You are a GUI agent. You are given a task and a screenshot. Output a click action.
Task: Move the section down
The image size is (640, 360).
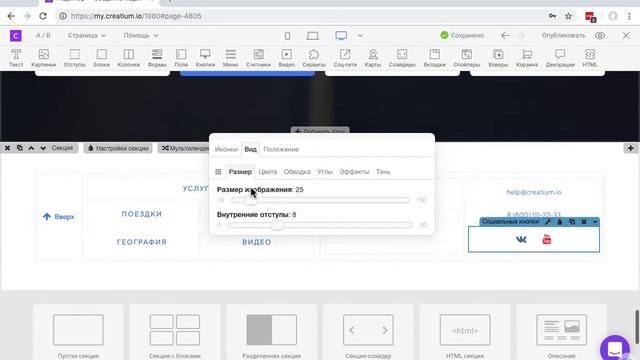[43, 148]
